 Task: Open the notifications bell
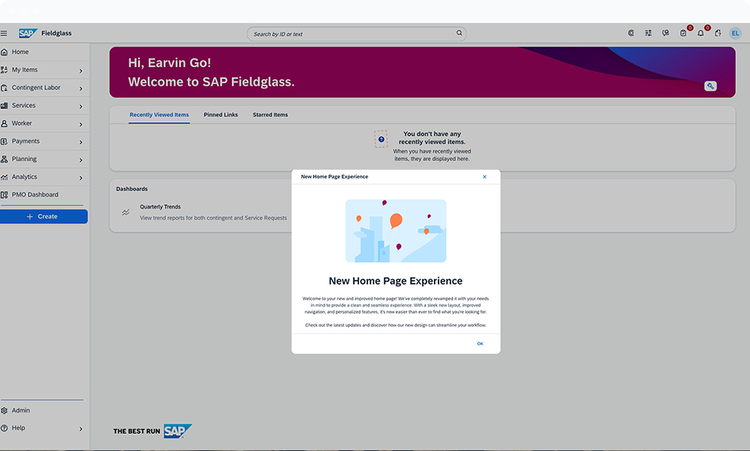[701, 33]
